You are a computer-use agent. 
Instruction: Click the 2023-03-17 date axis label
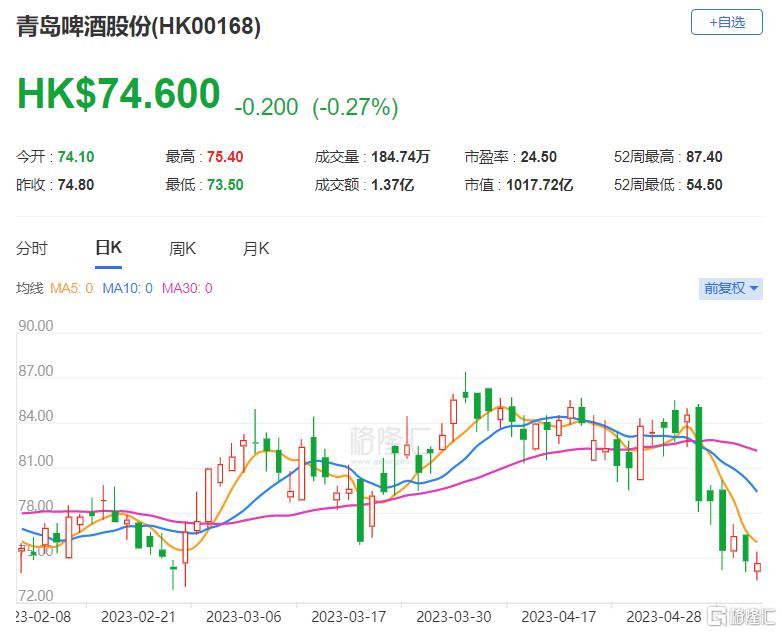pos(349,617)
